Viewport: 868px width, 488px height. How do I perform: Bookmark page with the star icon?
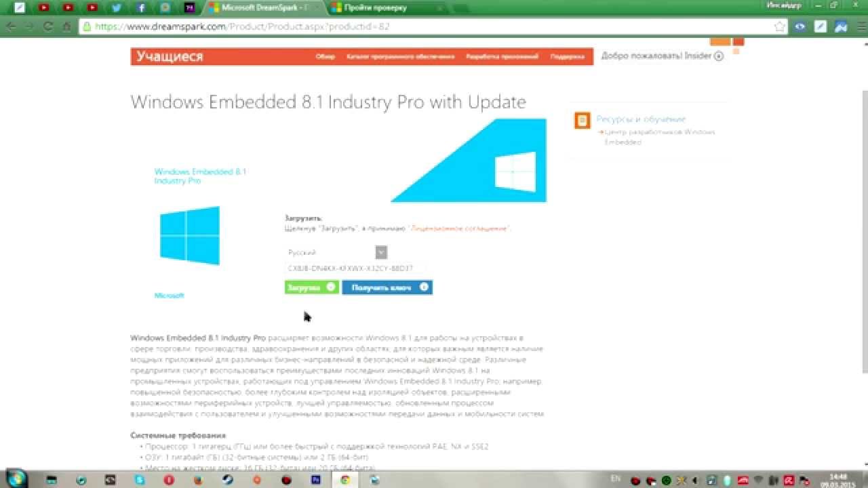click(779, 27)
